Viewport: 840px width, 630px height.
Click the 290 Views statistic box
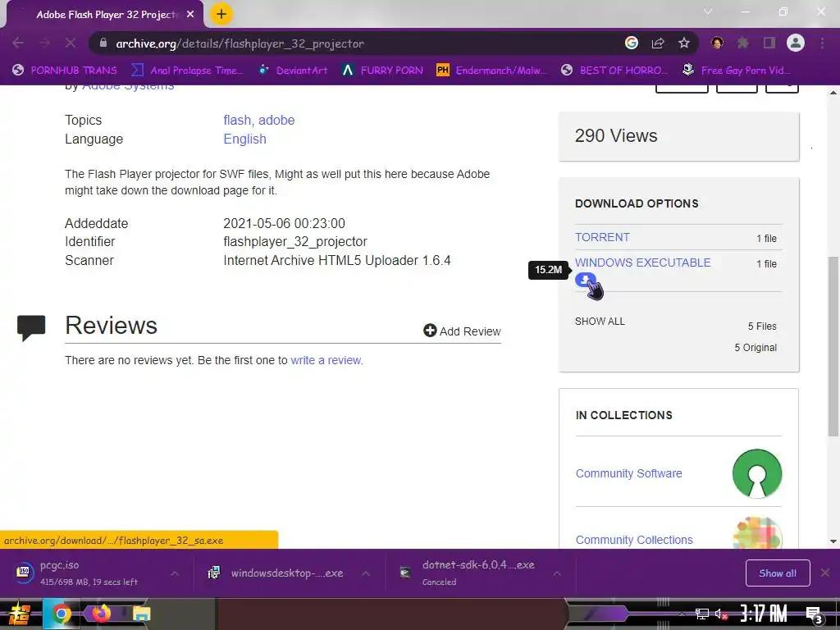[x=678, y=136]
